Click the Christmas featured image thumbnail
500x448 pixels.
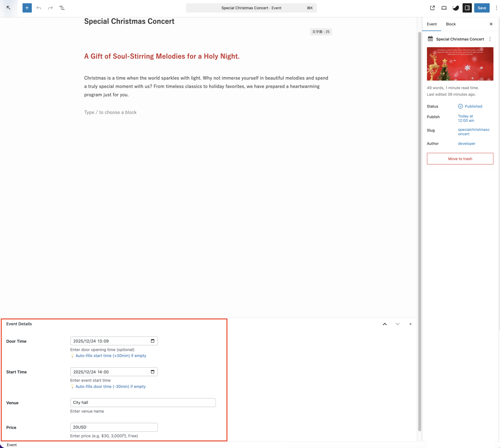[460, 64]
